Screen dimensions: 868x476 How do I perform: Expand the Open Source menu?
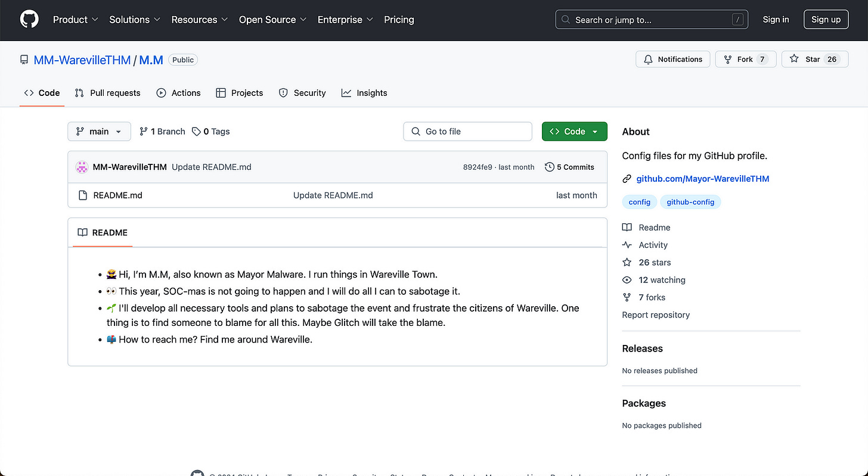(x=272, y=20)
